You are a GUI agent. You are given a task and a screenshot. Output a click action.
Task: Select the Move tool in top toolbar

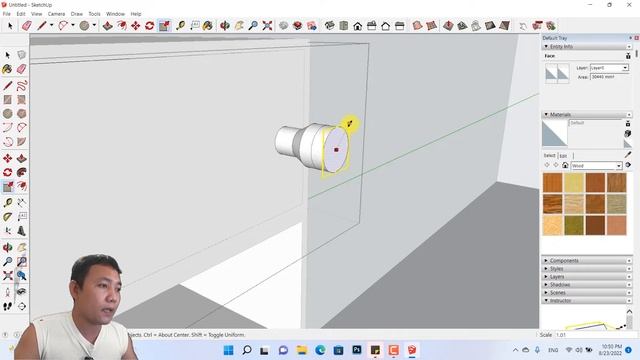point(136,26)
